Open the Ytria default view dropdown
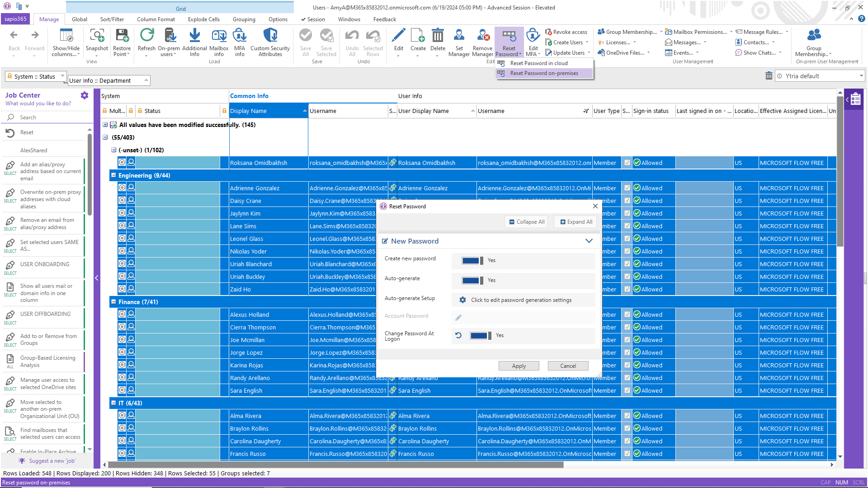The height and width of the screenshot is (488, 868). (x=861, y=76)
